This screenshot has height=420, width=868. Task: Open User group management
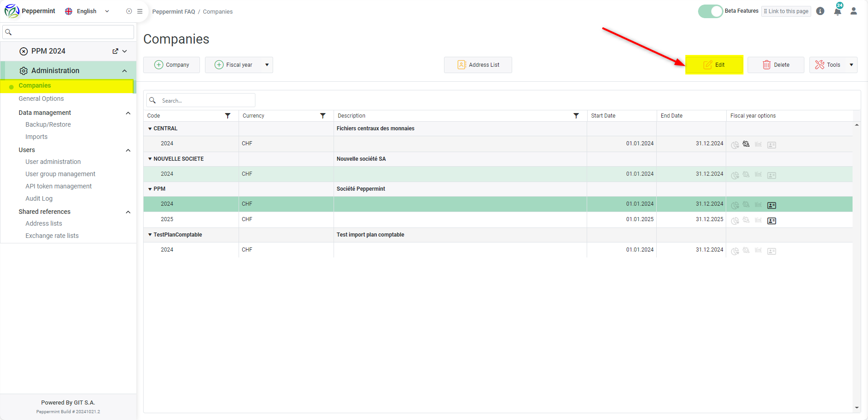pyautogui.click(x=60, y=174)
